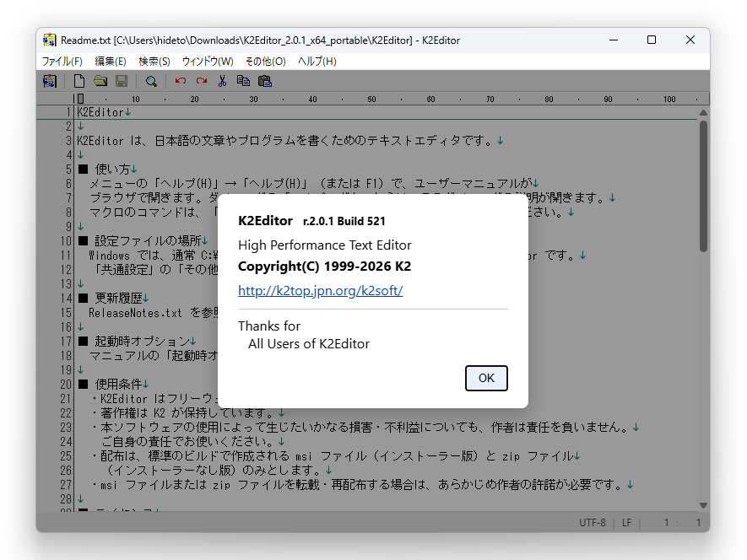Screen dimensions: 747x560
Task: Open the ファイル(F) menu
Action: (62, 61)
